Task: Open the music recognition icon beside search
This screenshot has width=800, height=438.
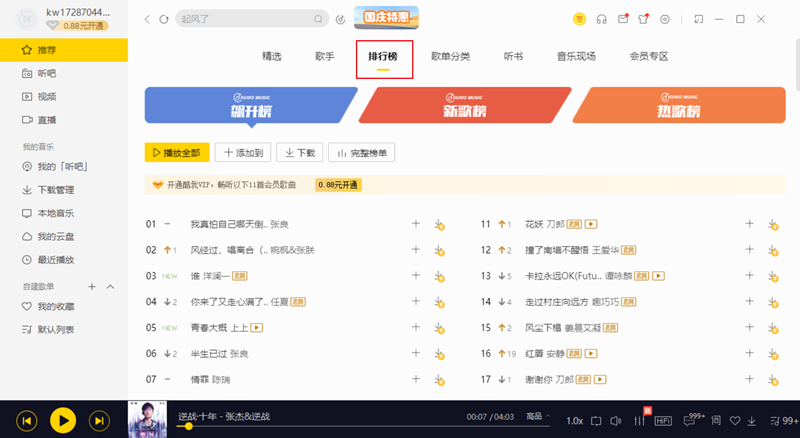Action: tap(341, 19)
